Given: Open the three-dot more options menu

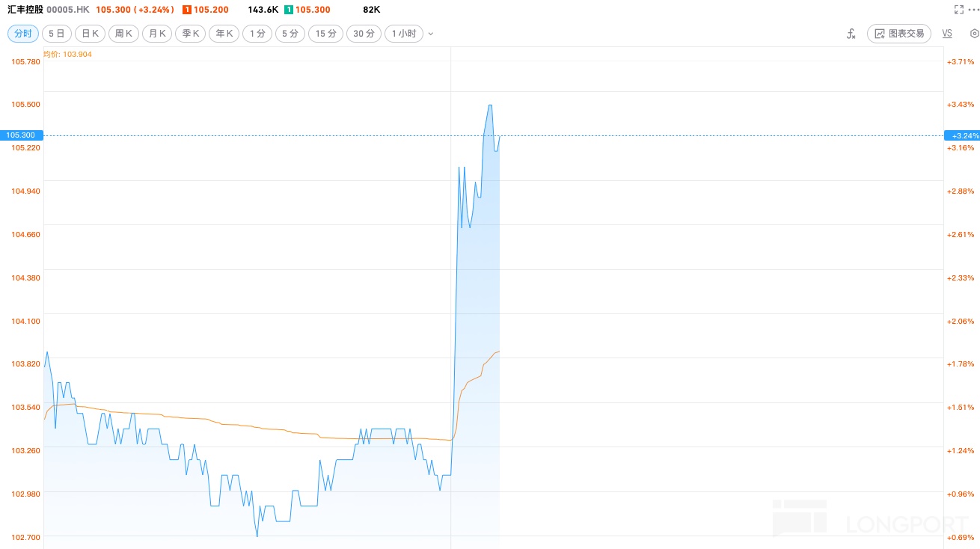Looking at the screenshot, I should pos(973,10).
